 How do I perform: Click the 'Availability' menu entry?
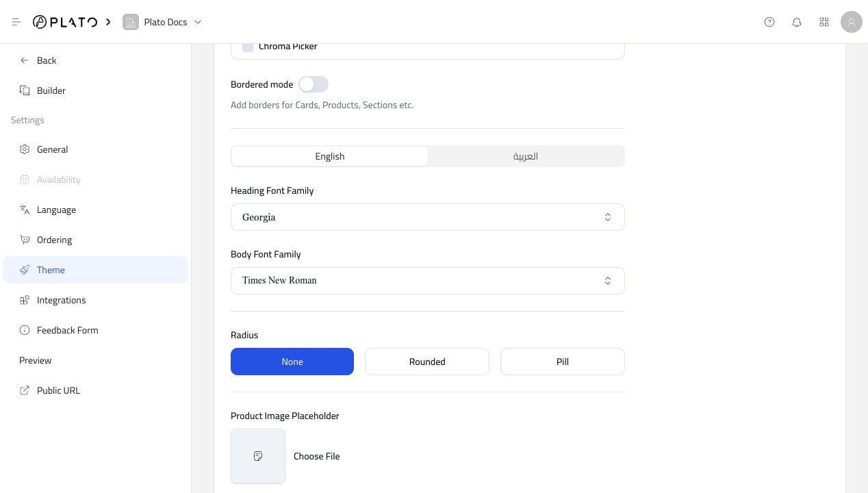[95, 179]
